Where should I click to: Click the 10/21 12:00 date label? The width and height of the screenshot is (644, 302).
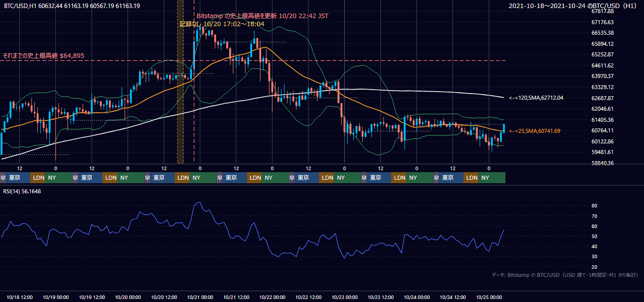[236, 297]
